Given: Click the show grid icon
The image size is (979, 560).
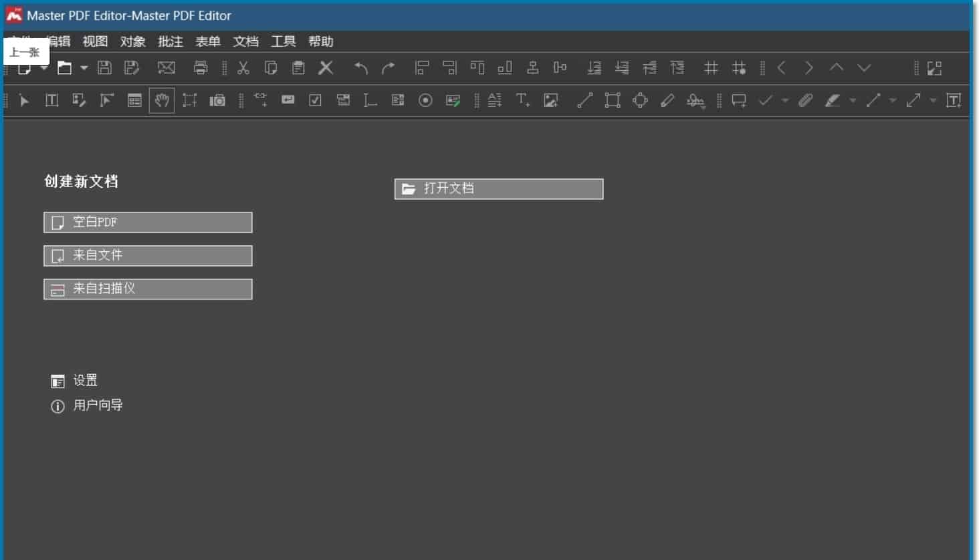Looking at the screenshot, I should [711, 67].
